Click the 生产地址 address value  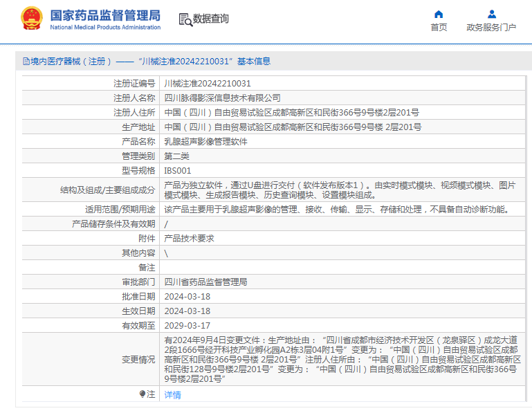[x=293, y=127]
